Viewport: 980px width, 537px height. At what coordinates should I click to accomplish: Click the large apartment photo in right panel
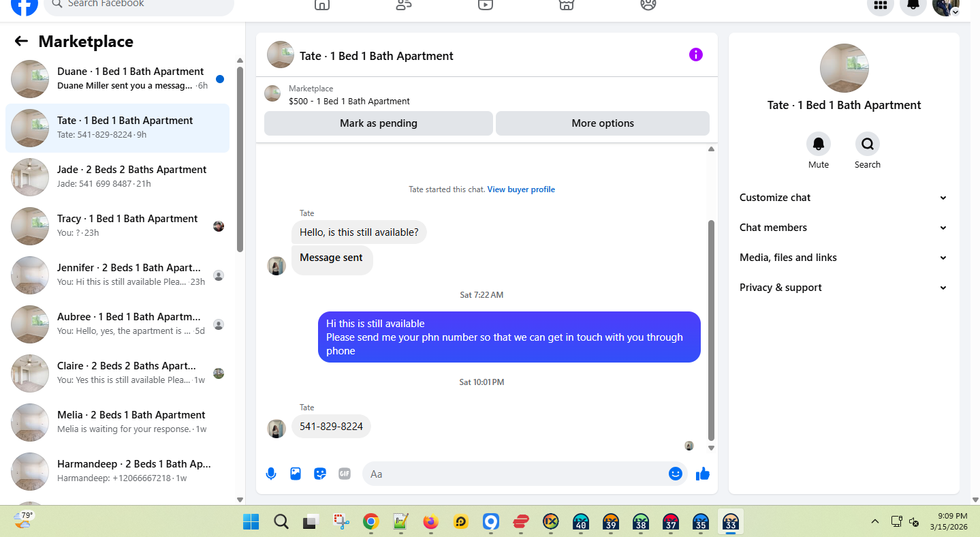[x=844, y=68]
